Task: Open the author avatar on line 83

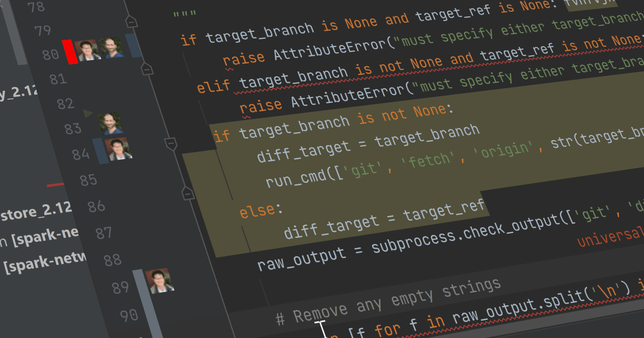Action: pos(110,123)
